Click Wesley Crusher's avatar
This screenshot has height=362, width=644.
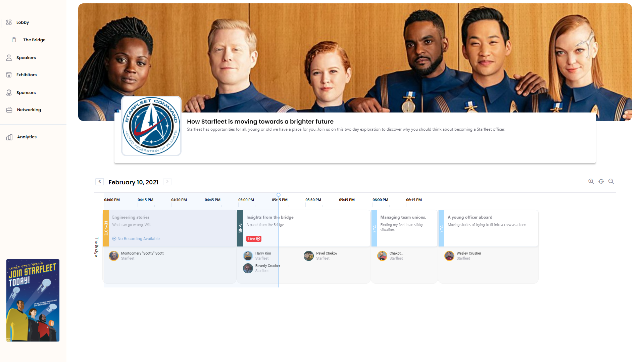(449, 256)
